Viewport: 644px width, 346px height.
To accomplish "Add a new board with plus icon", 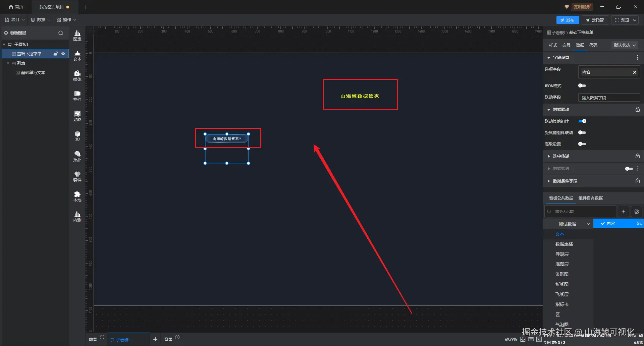I will [x=155, y=339].
